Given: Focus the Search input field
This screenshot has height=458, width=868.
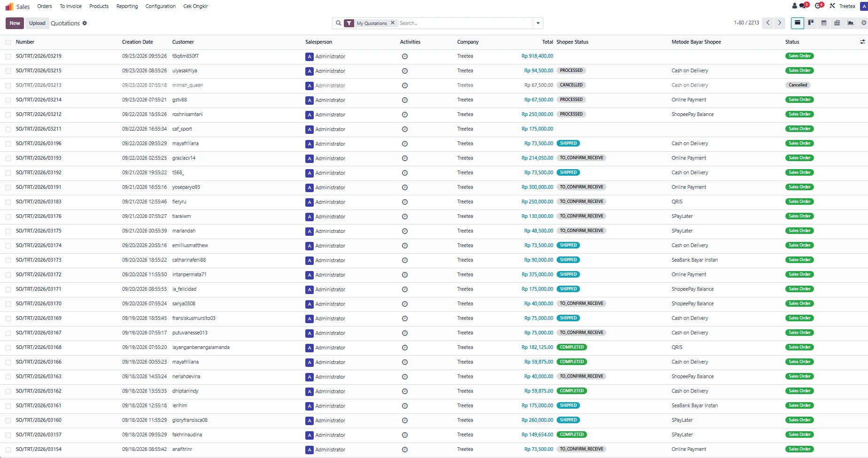Looking at the screenshot, I should [x=465, y=23].
